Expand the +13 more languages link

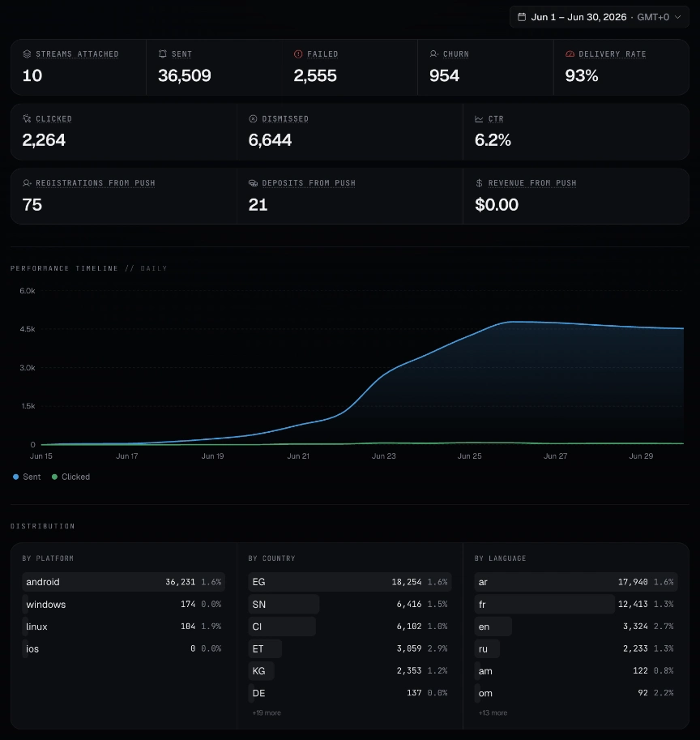[493, 712]
